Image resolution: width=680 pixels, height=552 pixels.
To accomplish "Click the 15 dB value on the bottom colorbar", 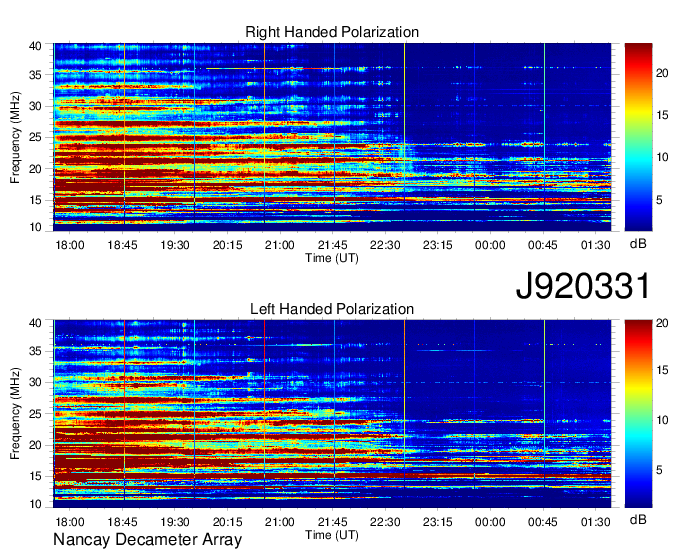I will pyautogui.click(x=662, y=370).
